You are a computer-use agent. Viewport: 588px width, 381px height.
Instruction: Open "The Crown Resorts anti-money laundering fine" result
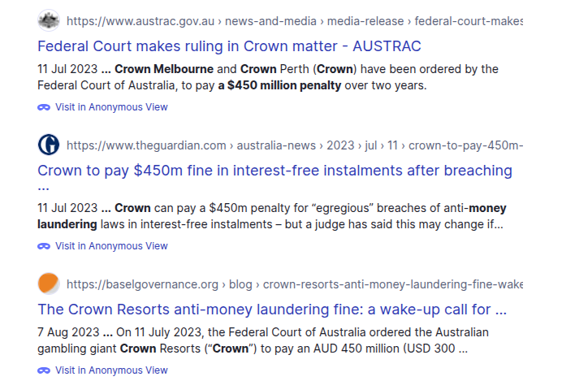point(272,310)
